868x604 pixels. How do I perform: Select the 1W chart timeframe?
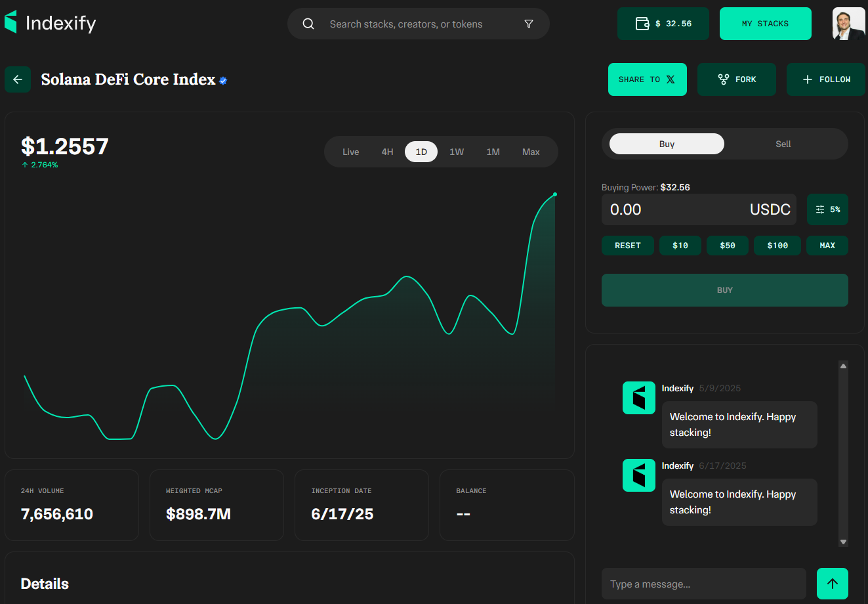click(x=457, y=152)
